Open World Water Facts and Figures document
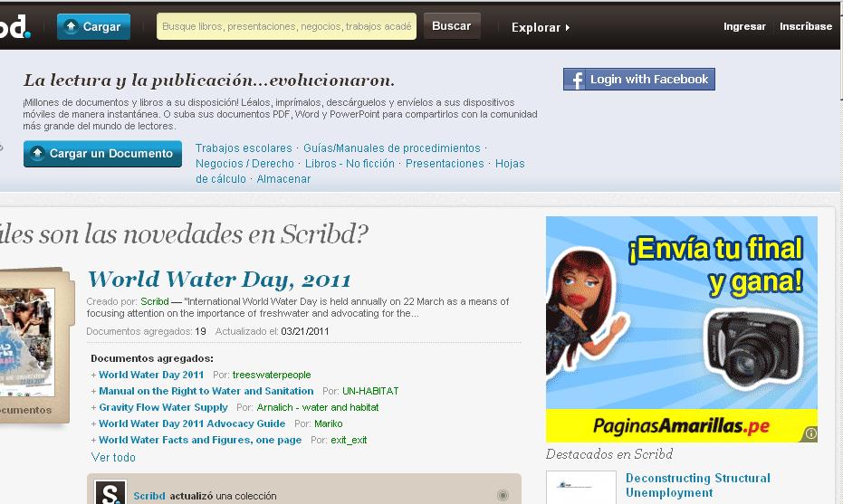The height and width of the screenshot is (504, 843). [x=200, y=440]
